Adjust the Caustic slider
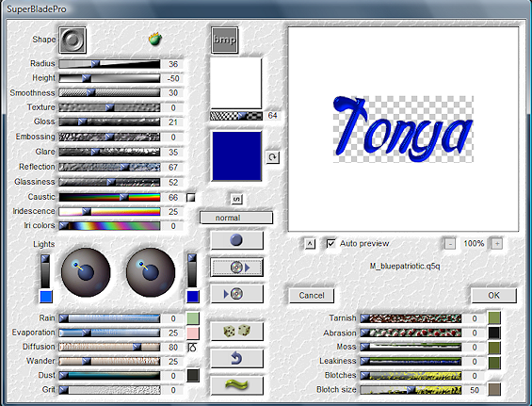Image resolution: width=532 pixels, height=406 pixels. click(x=109, y=197)
